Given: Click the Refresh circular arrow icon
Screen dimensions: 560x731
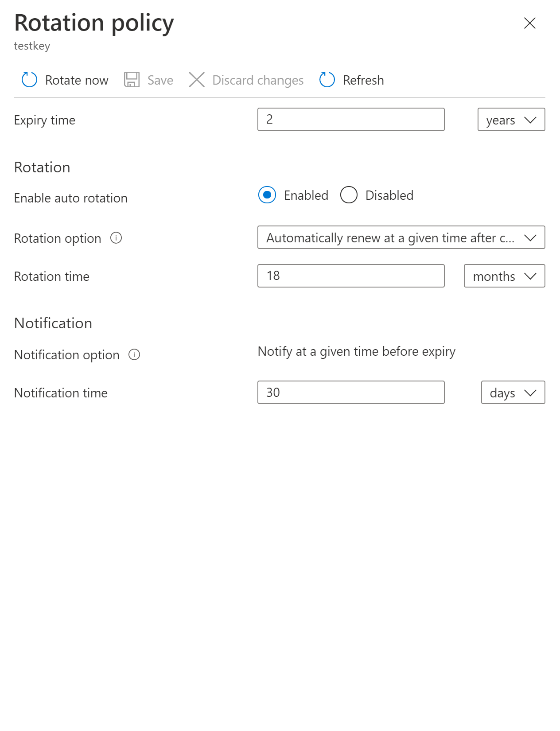Looking at the screenshot, I should coord(327,80).
